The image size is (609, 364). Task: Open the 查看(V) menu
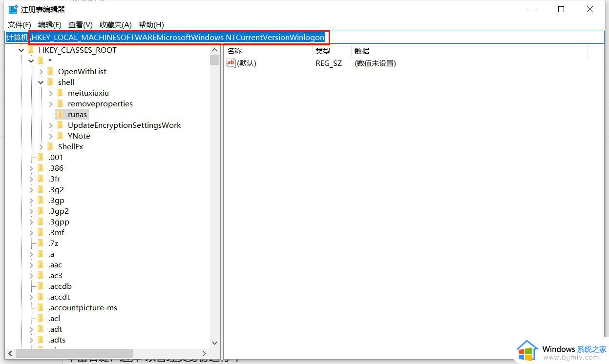click(x=81, y=24)
